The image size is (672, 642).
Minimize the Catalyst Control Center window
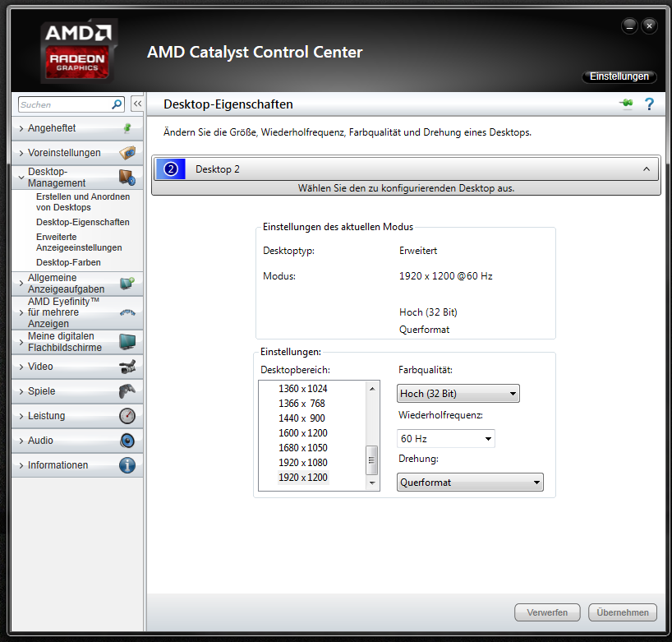(629, 26)
